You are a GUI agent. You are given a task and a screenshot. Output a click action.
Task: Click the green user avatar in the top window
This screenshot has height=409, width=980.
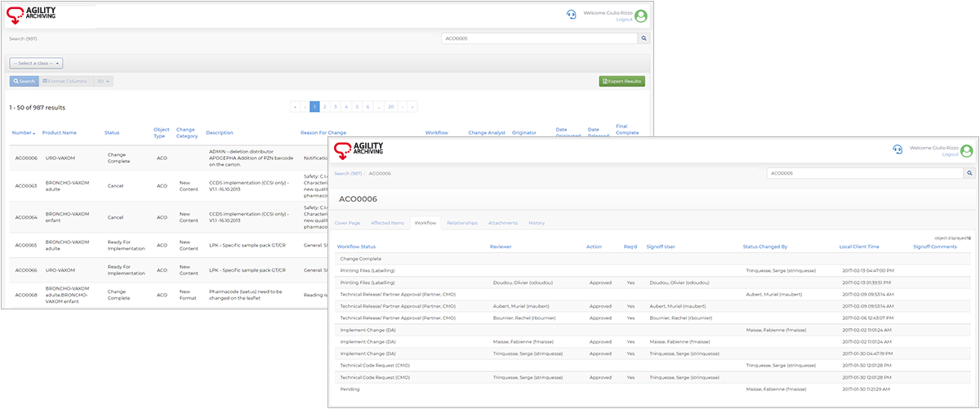tap(641, 16)
